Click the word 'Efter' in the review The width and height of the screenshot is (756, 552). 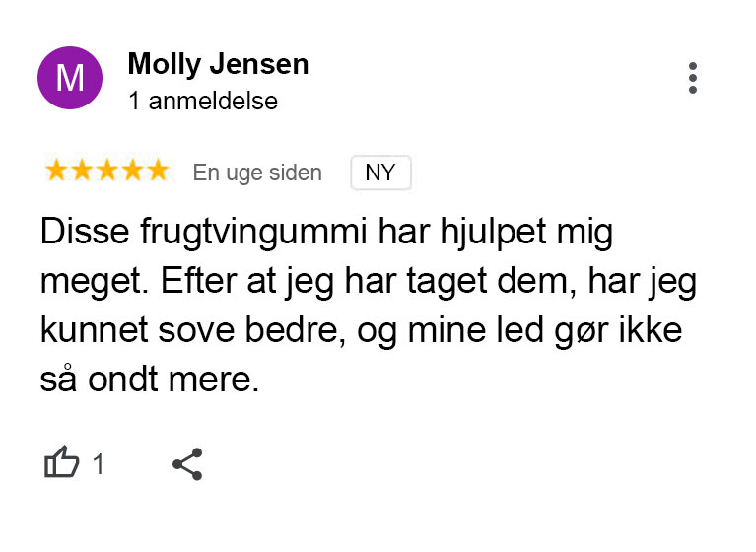[199, 280]
